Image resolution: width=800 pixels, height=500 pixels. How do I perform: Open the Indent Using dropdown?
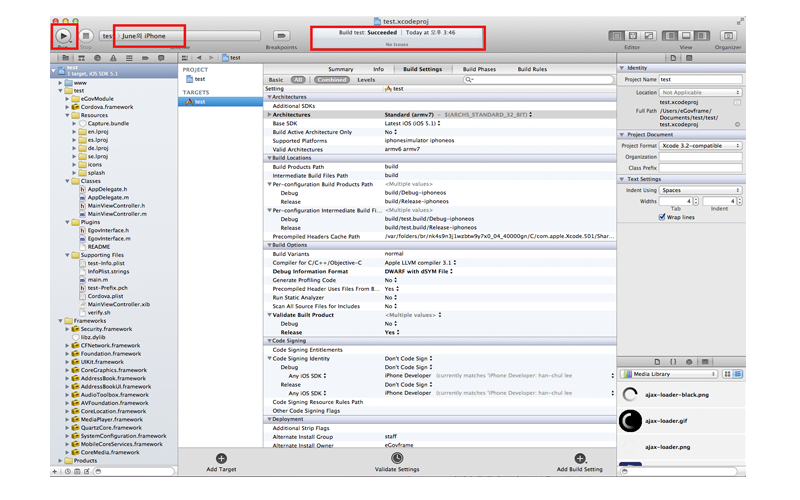[x=700, y=190]
